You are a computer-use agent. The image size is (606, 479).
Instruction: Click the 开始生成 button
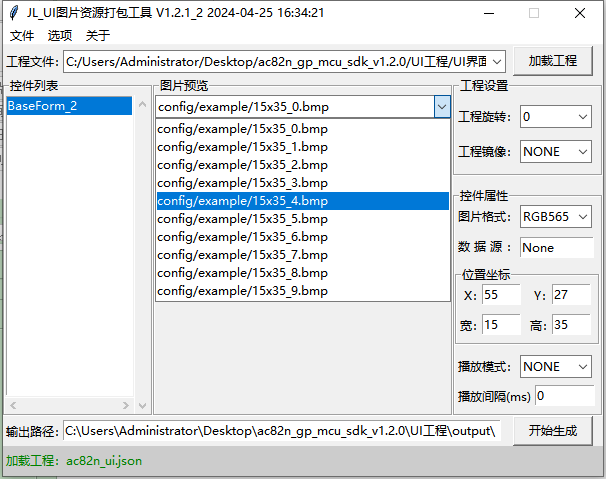[x=553, y=431]
